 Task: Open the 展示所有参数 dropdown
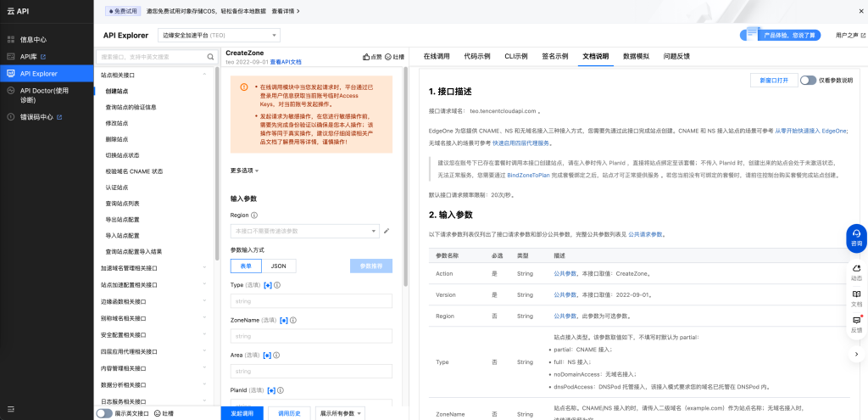point(341,413)
